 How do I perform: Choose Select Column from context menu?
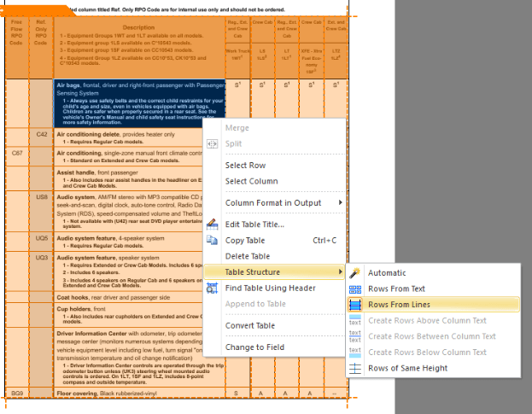pos(251,181)
